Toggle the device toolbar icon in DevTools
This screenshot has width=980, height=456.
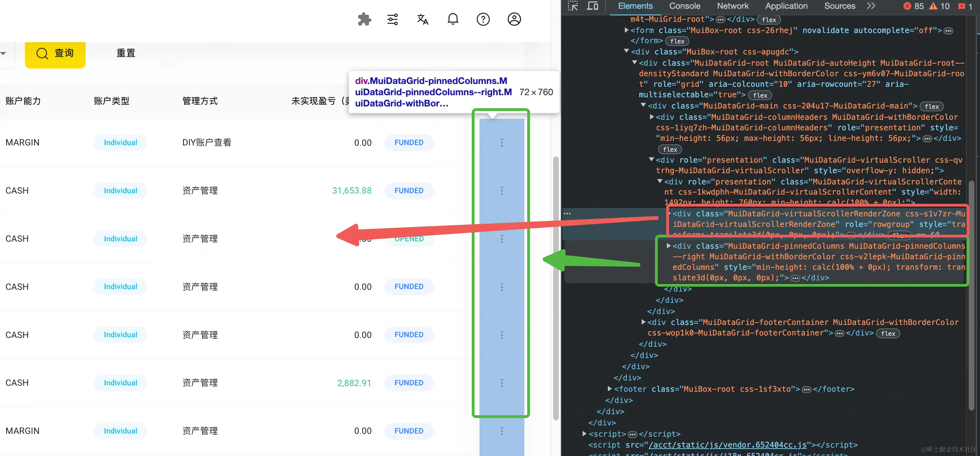coord(592,6)
